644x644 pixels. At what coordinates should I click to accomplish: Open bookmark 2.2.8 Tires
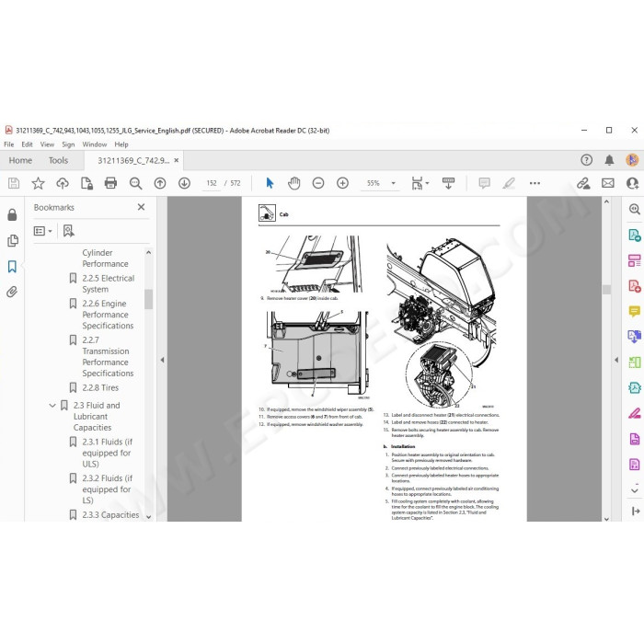(x=100, y=387)
